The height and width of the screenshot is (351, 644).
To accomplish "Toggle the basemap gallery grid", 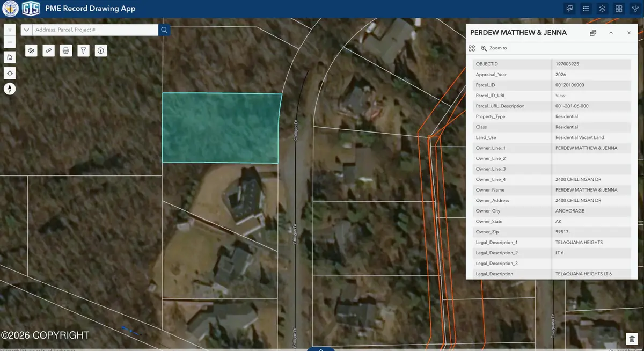I will coord(619,9).
